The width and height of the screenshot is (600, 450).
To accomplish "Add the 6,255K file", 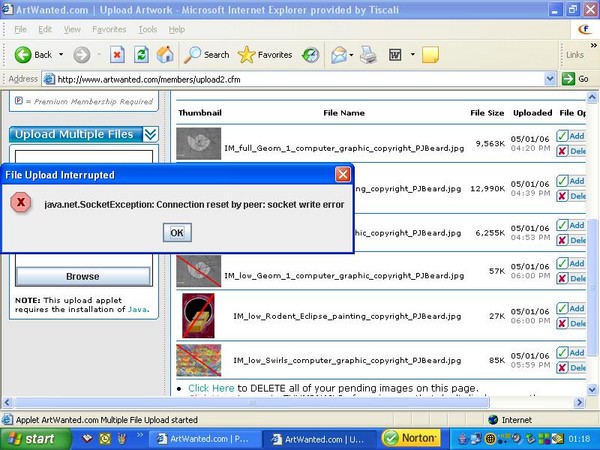I will [x=571, y=225].
